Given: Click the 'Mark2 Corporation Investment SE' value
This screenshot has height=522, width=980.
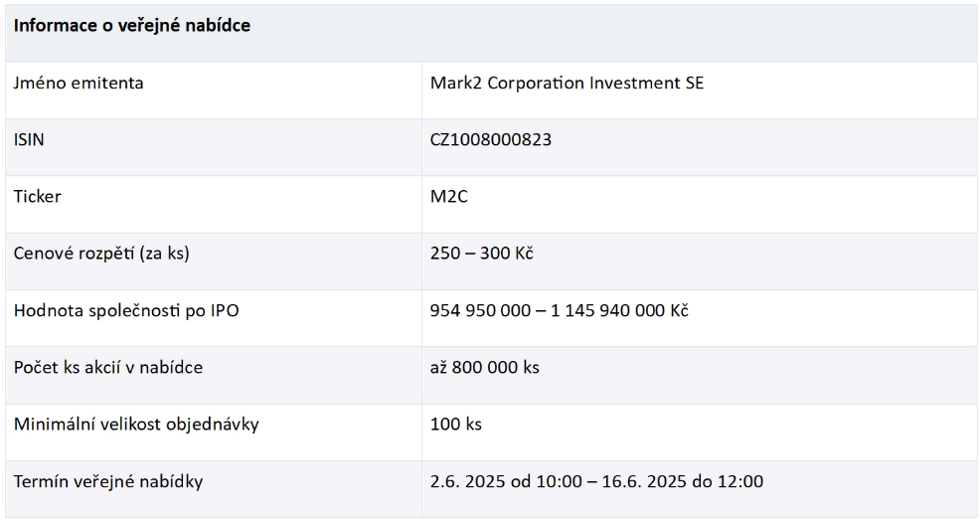Looking at the screenshot, I should [567, 84].
